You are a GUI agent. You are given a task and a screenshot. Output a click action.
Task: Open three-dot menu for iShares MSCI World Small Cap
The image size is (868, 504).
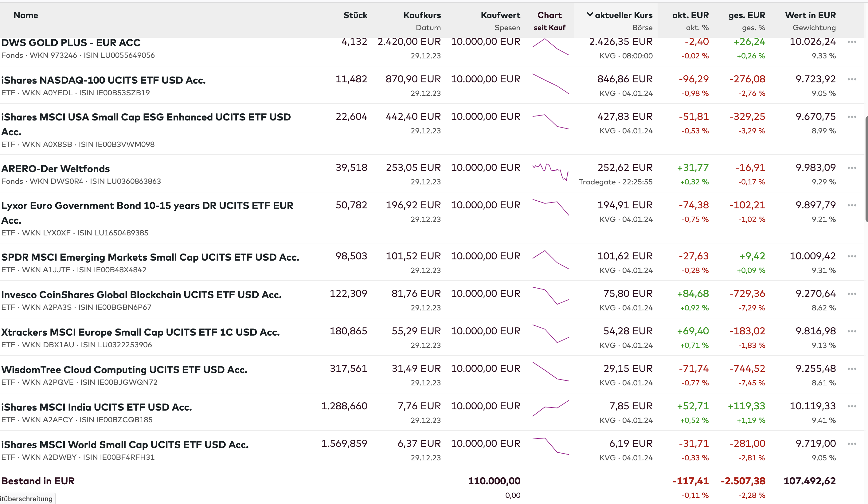(x=852, y=444)
